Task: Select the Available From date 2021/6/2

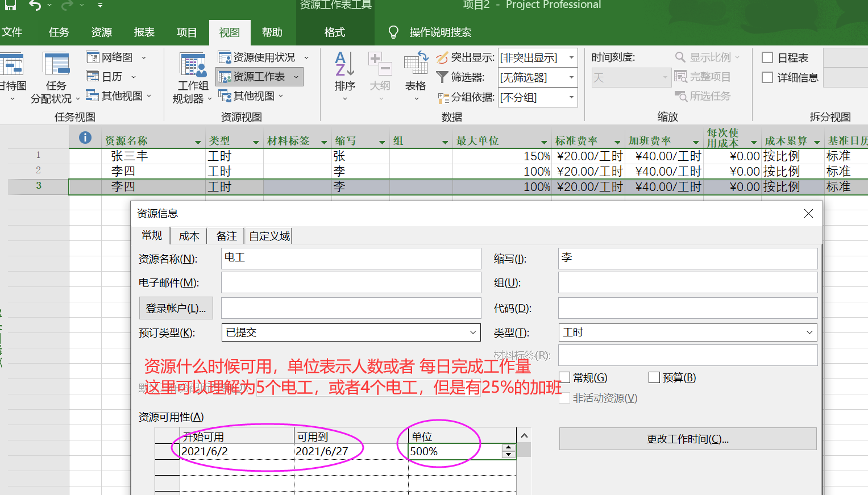Action: pyautogui.click(x=236, y=451)
